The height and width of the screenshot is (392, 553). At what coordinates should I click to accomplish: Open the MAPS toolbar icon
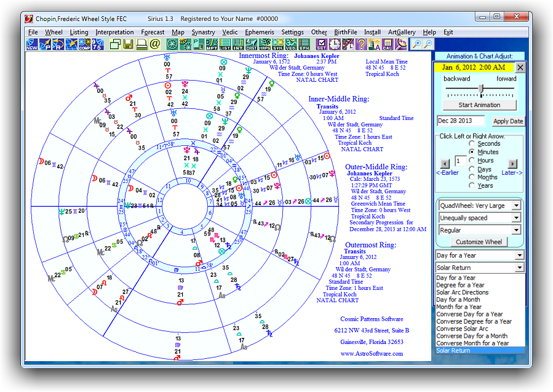point(265,44)
